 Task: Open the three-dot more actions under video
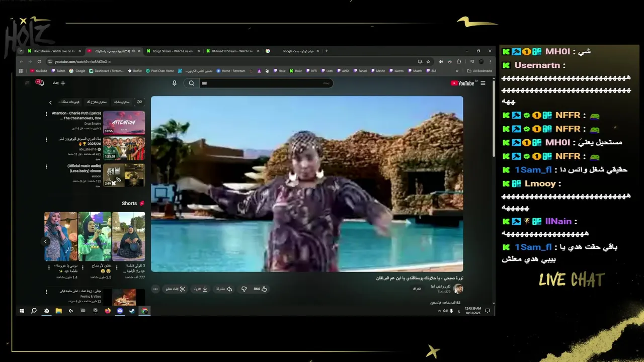[155, 289]
